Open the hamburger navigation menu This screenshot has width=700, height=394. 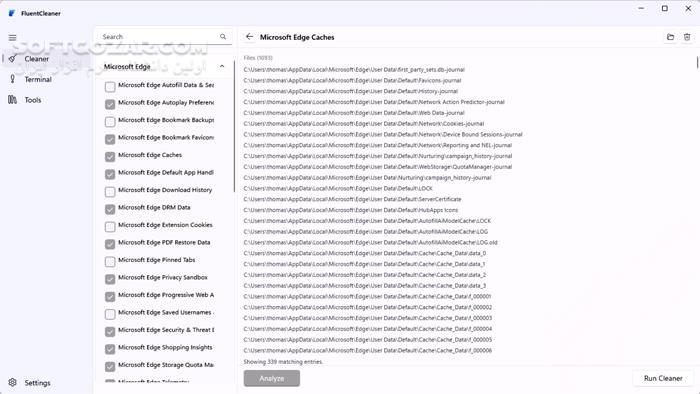(12, 37)
